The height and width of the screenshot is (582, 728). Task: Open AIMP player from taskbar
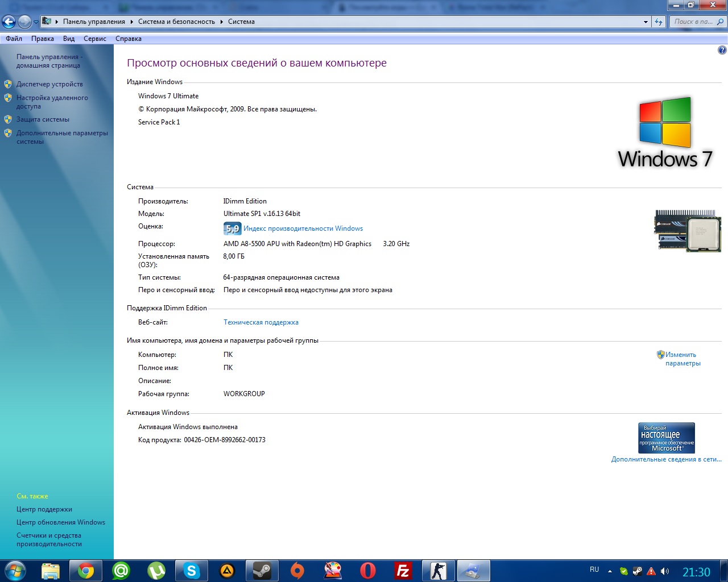pyautogui.click(x=227, y=571)
